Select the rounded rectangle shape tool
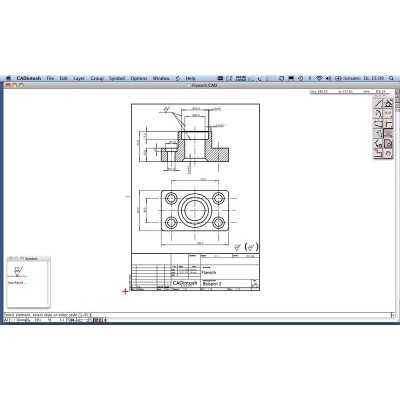This screenshot has height=400, width=400. coord(378,123)
